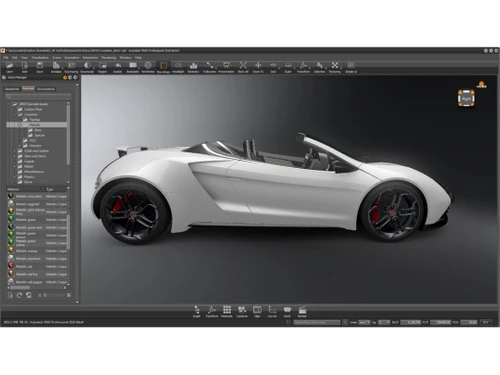Open the Transform quick-access icon
The height and width of the screenshot is (375, 500).
pyautogui.click(x=212, y=311)
